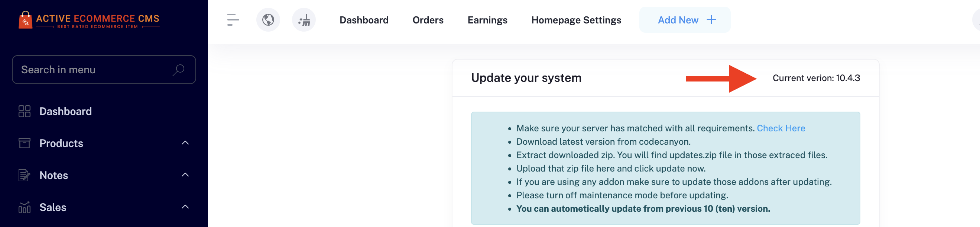Open Homepage Settings in the top navigation
Image resolution: width=980 pixels, height=227 pixels.
click(576, 20)
